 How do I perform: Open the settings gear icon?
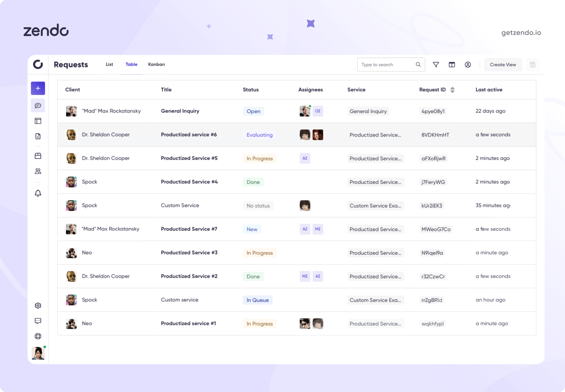point(38,306)
